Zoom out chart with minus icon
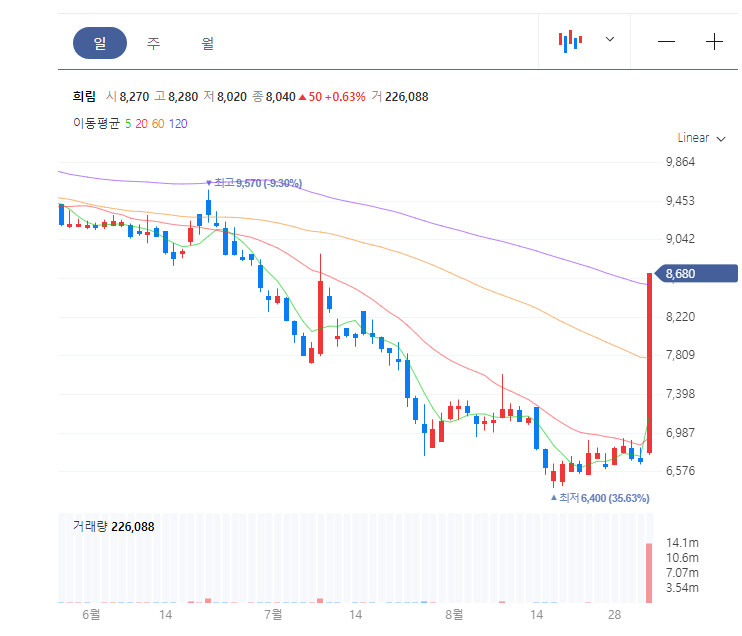742x636 pixels. [666, 42]
